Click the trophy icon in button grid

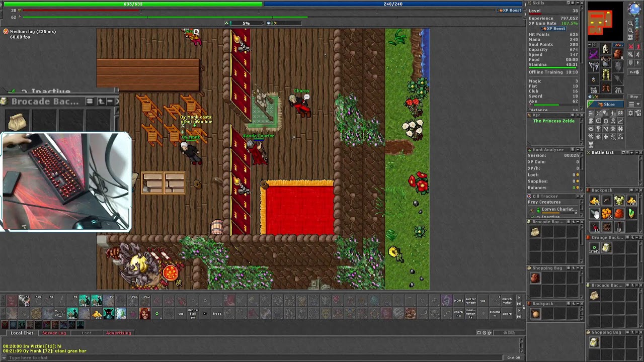[x=598, y=128]
